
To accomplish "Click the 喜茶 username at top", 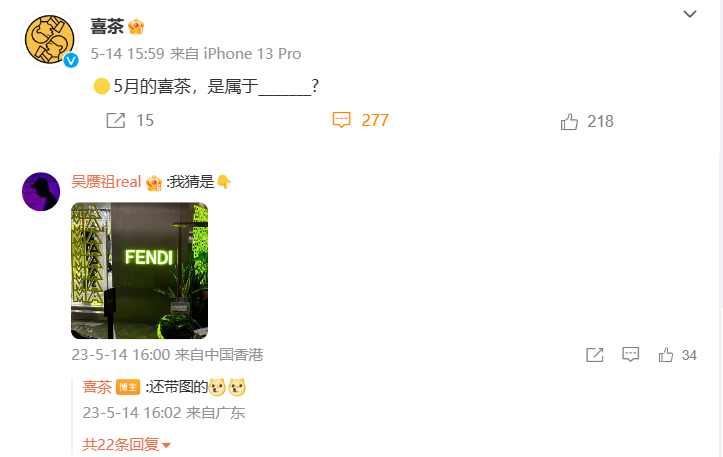I will [x=107, y=26].
